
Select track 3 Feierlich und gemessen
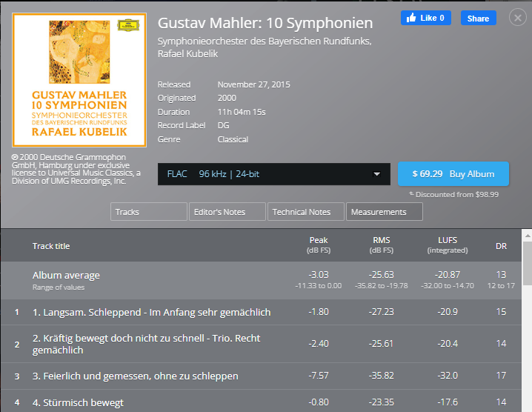(x=136, y=376)
